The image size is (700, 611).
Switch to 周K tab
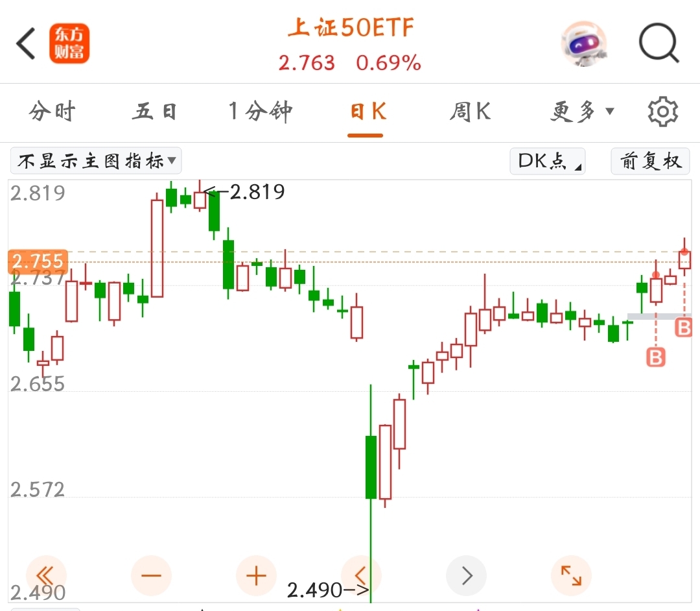(x=470, y=111)
